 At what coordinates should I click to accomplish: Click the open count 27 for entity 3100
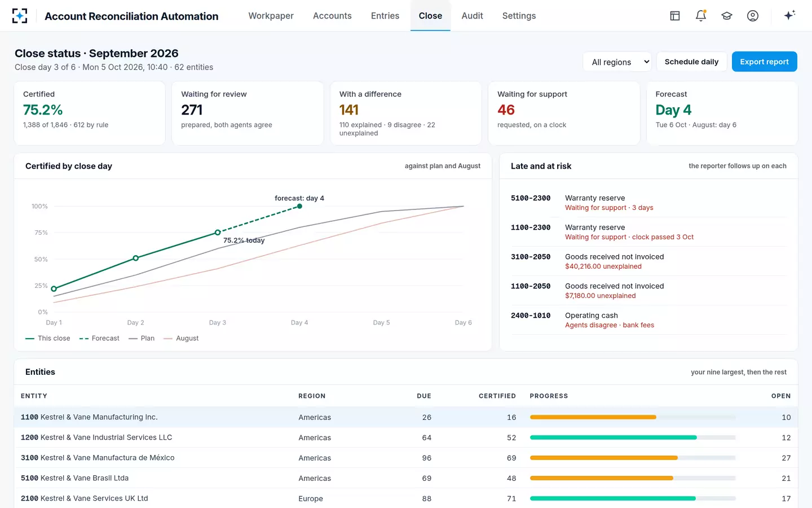click(x=786, y=458)
